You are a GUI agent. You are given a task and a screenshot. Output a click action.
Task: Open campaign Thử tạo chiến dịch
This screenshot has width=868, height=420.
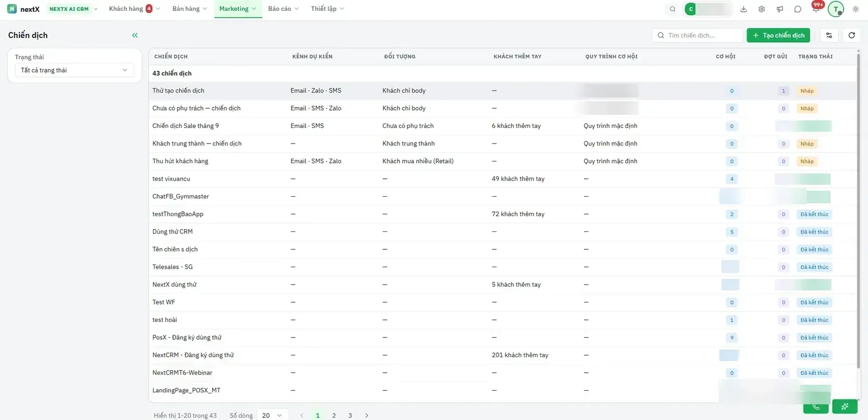coord(178,91)
